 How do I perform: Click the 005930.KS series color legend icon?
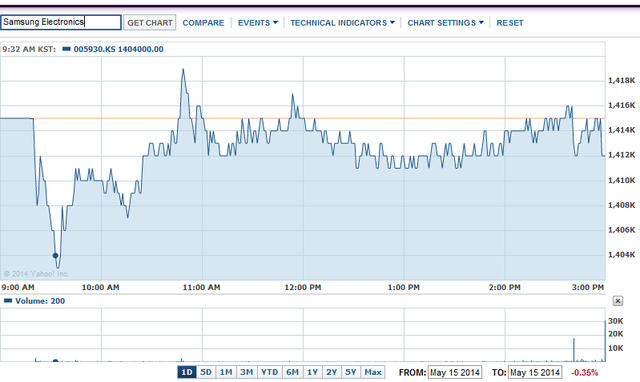66,49
